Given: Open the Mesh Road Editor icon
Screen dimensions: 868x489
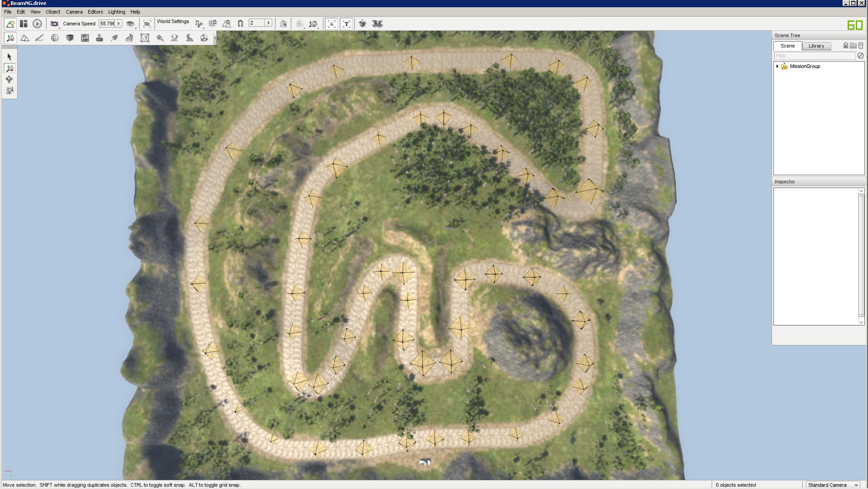Looking at the screenshot, I should (x=129, y=38).
